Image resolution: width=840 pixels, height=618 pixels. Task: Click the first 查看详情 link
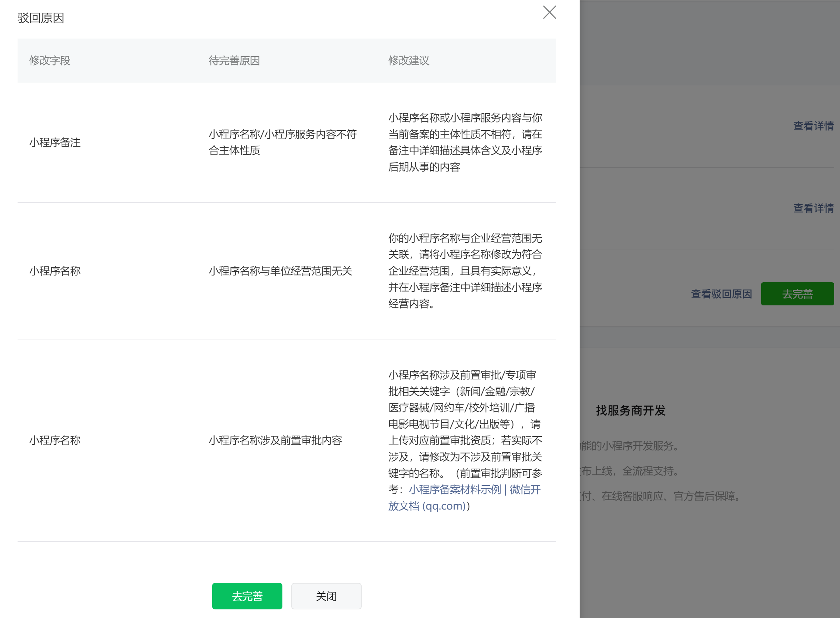coord(813,126)
